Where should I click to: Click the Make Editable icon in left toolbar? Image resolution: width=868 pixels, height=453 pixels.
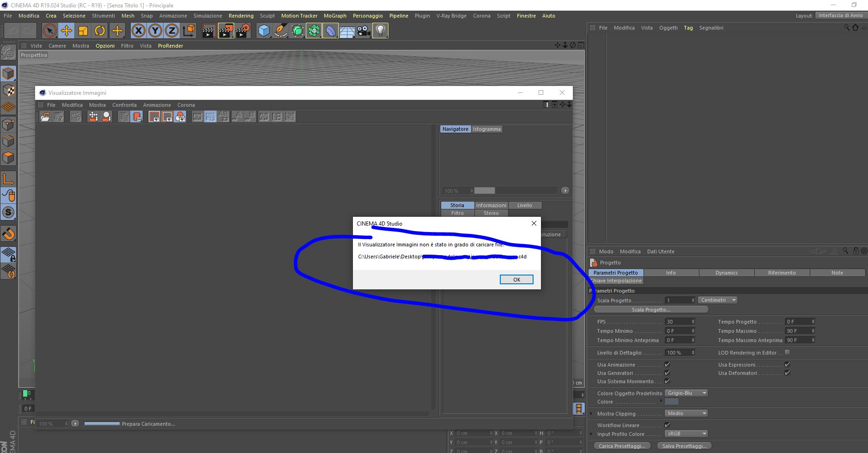coord(8,53)
